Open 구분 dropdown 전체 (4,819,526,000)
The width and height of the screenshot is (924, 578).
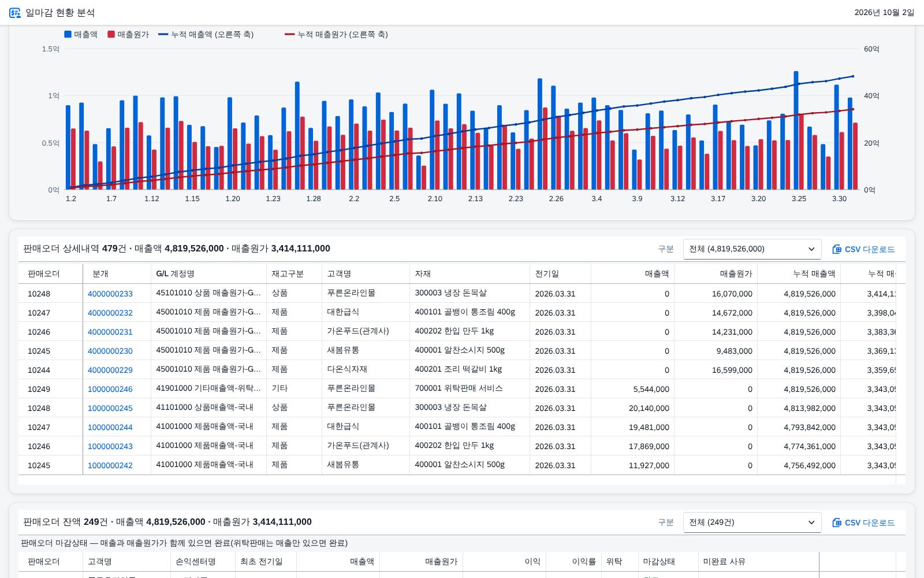pos(752,249)
